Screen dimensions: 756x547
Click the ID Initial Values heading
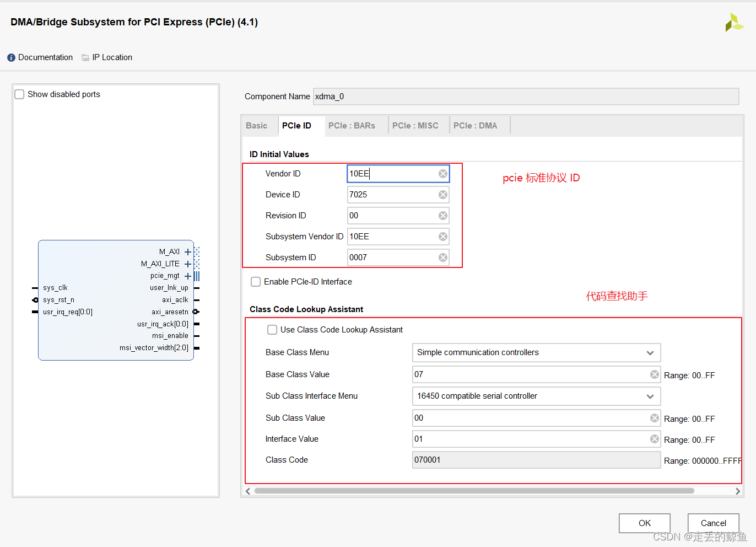tap(279, 154)
